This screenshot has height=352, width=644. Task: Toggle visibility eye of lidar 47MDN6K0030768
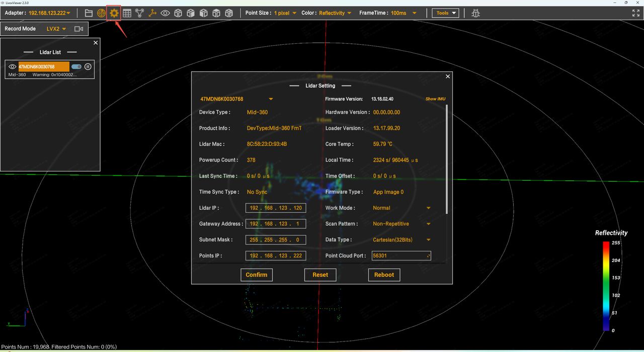13,66
